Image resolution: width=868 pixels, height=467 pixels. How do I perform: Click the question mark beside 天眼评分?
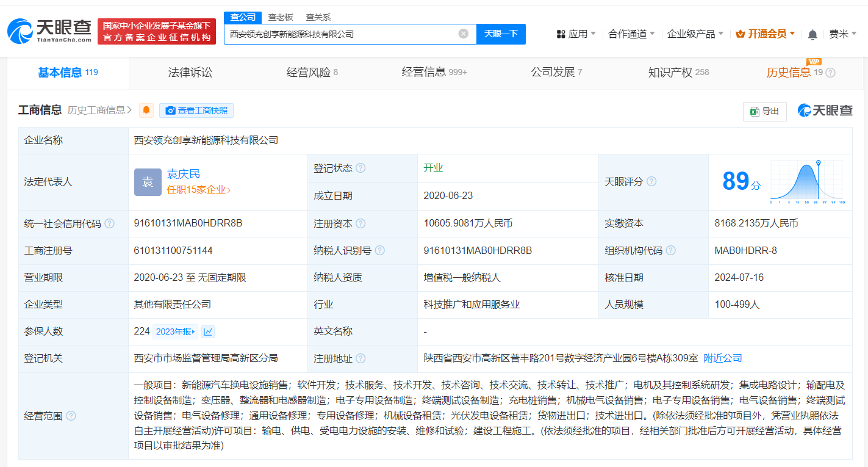click(x=651, y=181)
